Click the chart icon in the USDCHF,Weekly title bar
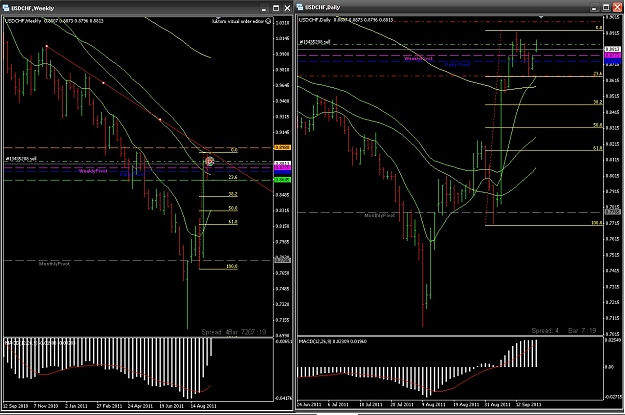The width and height of the screenshot is (625, 415). (6, 8)
